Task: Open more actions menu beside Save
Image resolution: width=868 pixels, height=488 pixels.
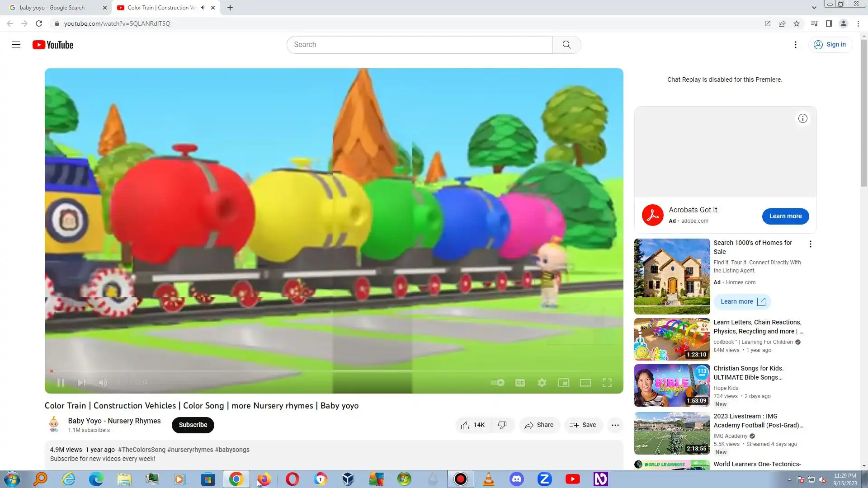Action: (x=615, y=425)
